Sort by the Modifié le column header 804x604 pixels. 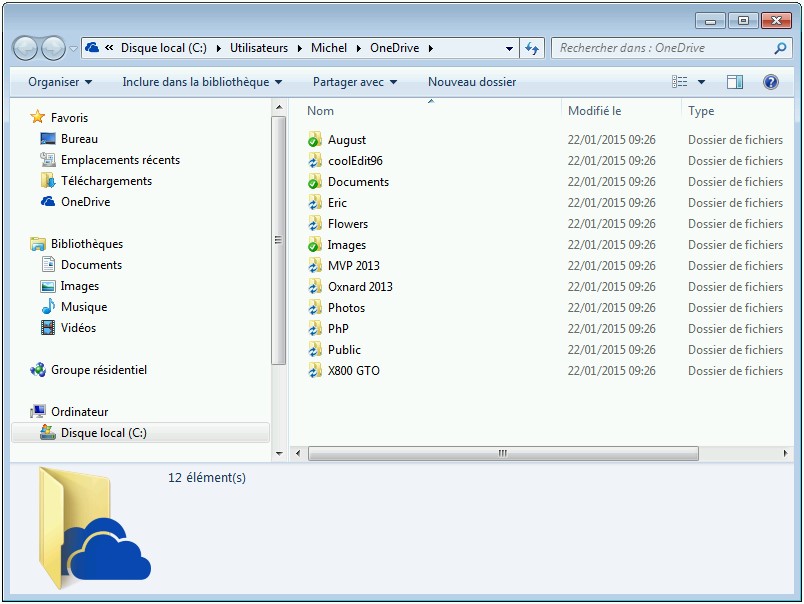click(595, 111)
